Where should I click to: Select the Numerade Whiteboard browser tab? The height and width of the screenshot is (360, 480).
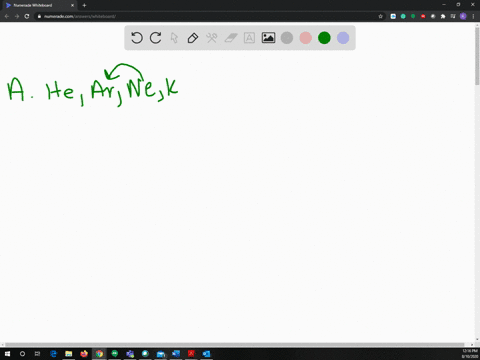click(x=40, y=5)
